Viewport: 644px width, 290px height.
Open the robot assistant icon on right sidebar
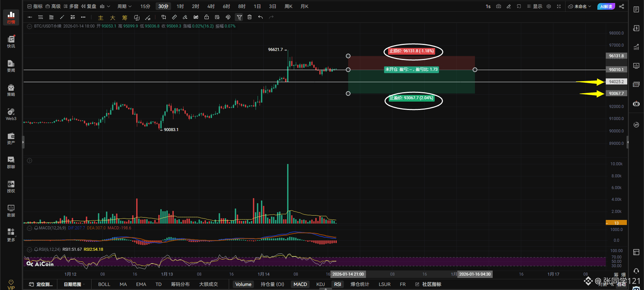[636, 103]
